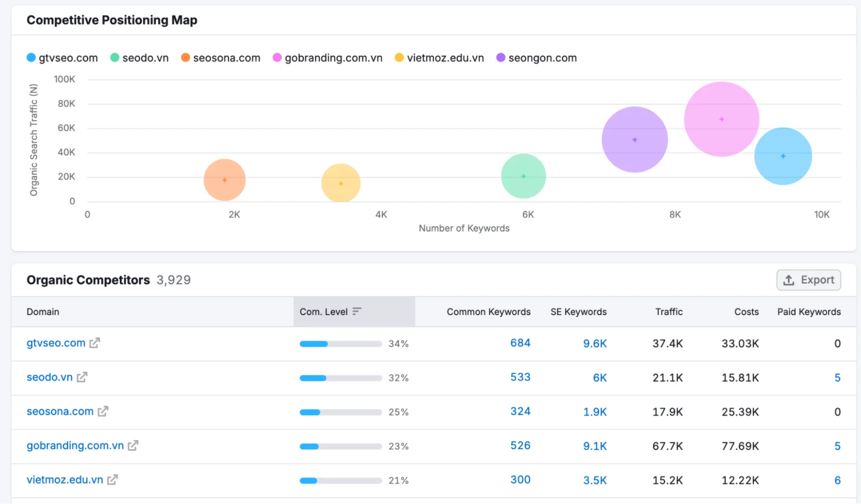Toggle the vietmoz.edu.vn series in the legend
Screen dimensions: 861x504
pos(439,58)
